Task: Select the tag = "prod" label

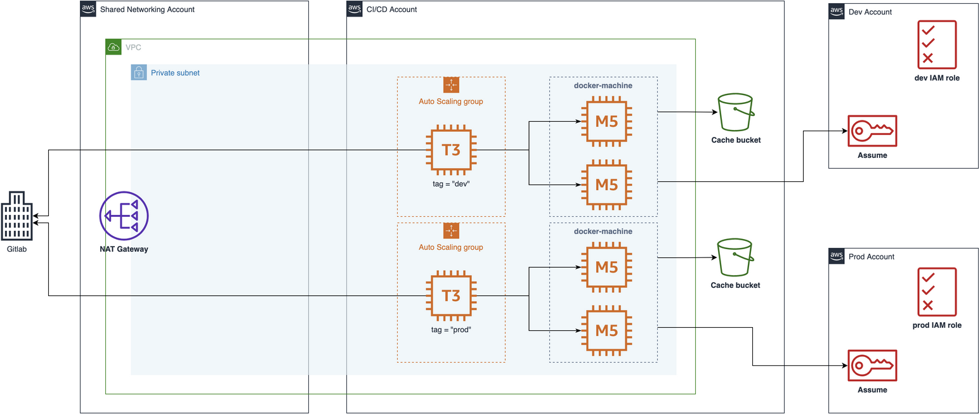Action: [x=451, y=330]
